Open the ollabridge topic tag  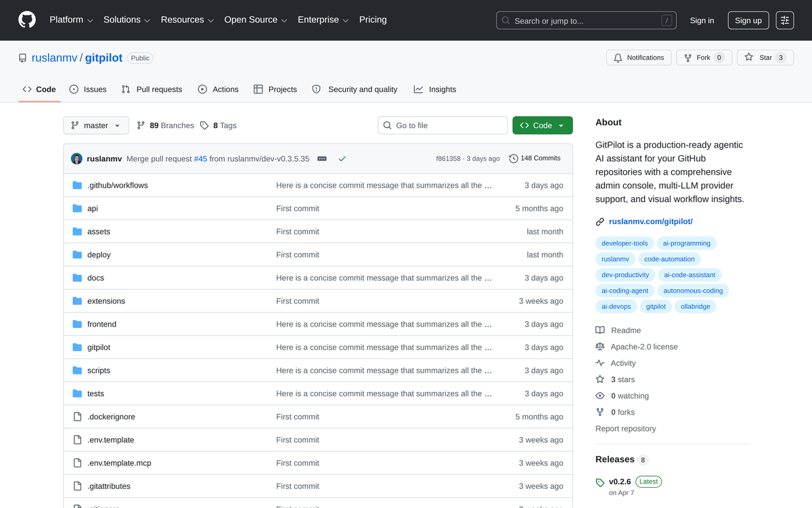pyautogui.click(x=696, y=306)
